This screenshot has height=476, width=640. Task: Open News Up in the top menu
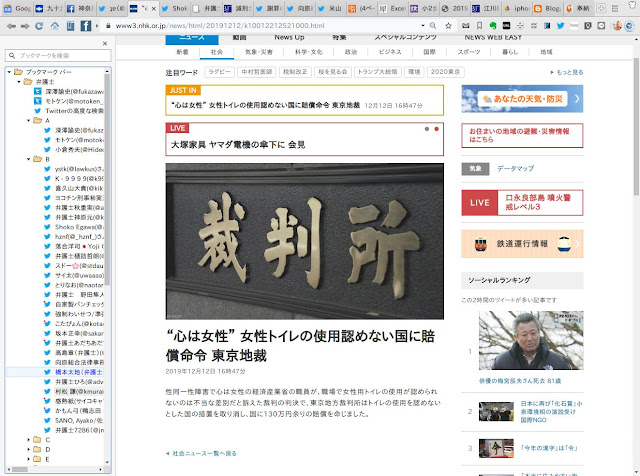[289, 38]
